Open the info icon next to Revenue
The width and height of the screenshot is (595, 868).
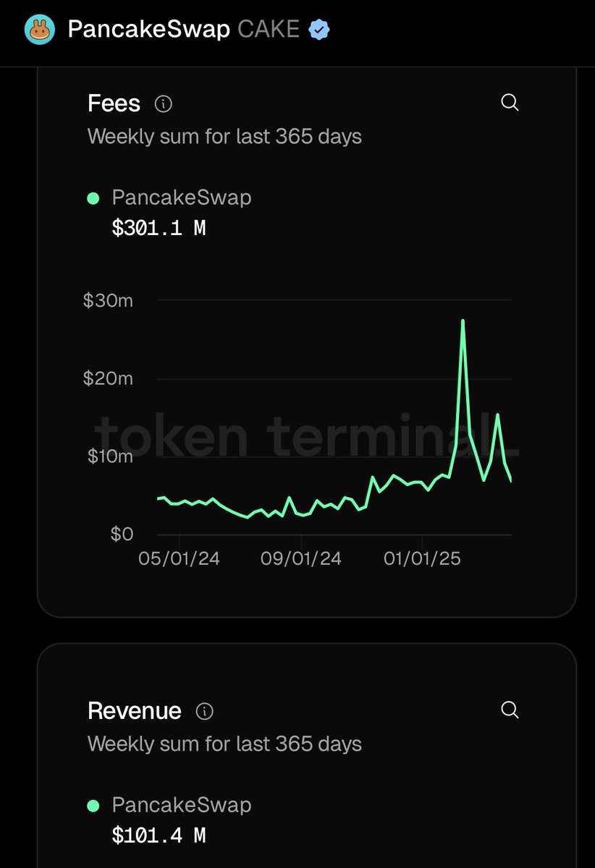[x=205, y=712]
